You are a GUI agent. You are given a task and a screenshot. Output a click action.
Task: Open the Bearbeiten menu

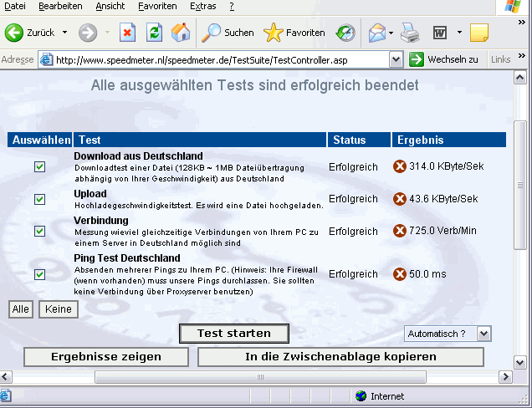(60, 6)
